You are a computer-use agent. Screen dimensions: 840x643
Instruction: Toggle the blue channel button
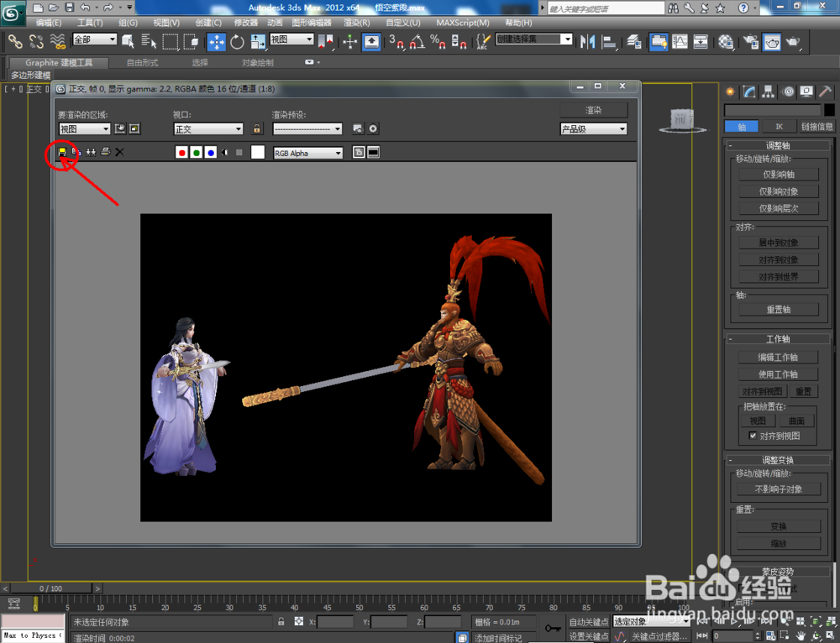211,152
